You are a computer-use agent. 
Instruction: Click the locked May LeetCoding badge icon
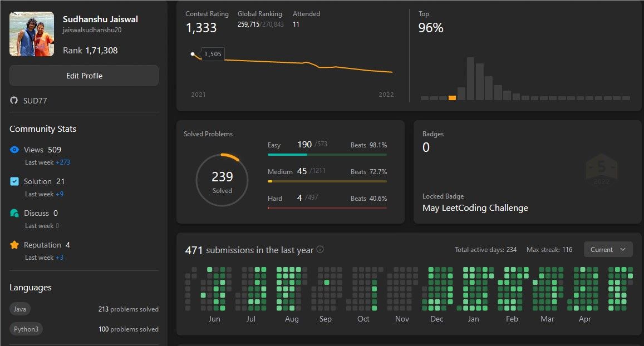pos(601,169)
